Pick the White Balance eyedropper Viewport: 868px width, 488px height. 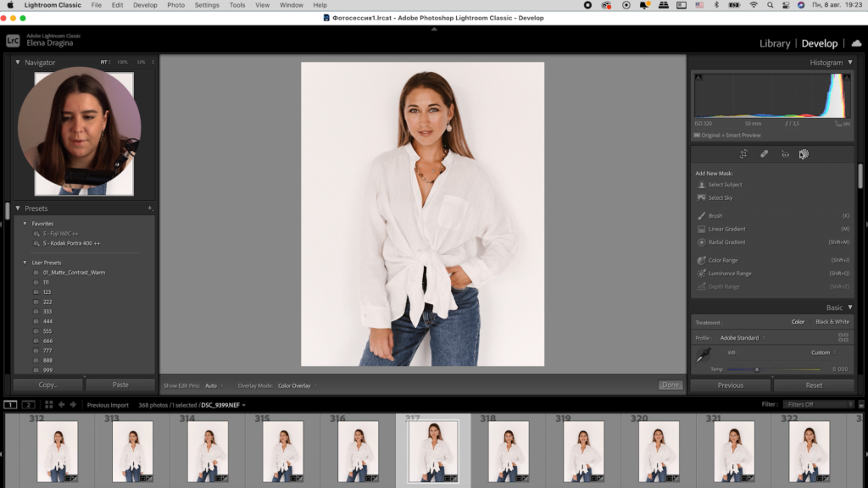(702, 357)
